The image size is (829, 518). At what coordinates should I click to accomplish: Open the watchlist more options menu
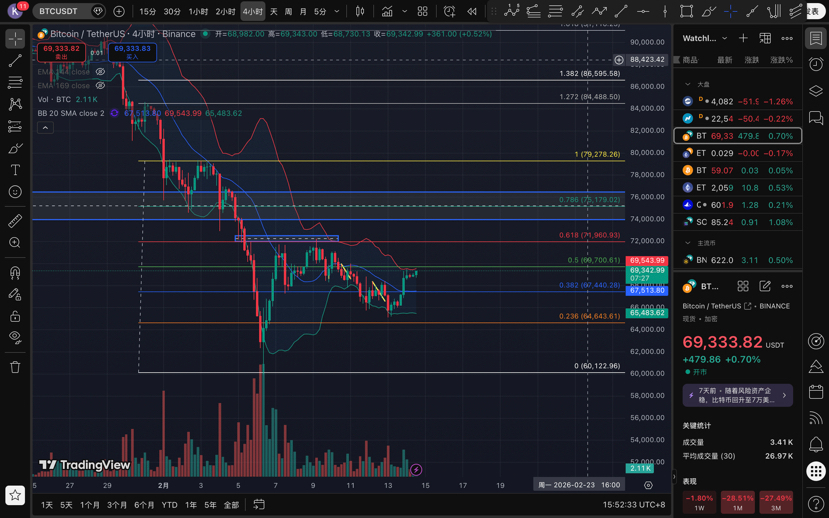pyautogui.click(x=787, y=38)
